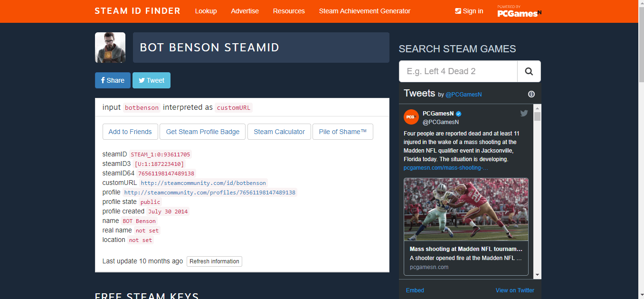This screenshot has height=299, width=644.
Task: Open the Resources menu item
Action: click(x=289, y=11)
